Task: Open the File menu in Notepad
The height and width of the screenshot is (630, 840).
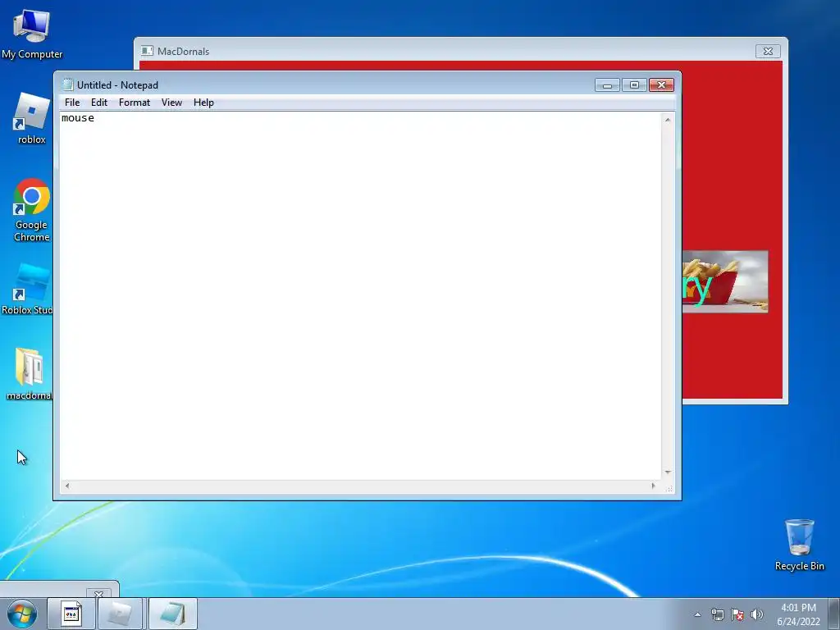Action: point(72,103)
